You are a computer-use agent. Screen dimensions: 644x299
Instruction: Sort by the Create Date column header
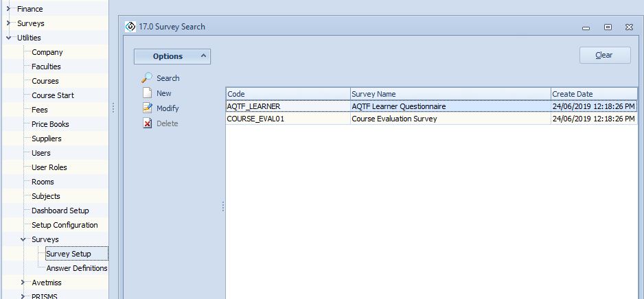593,94
